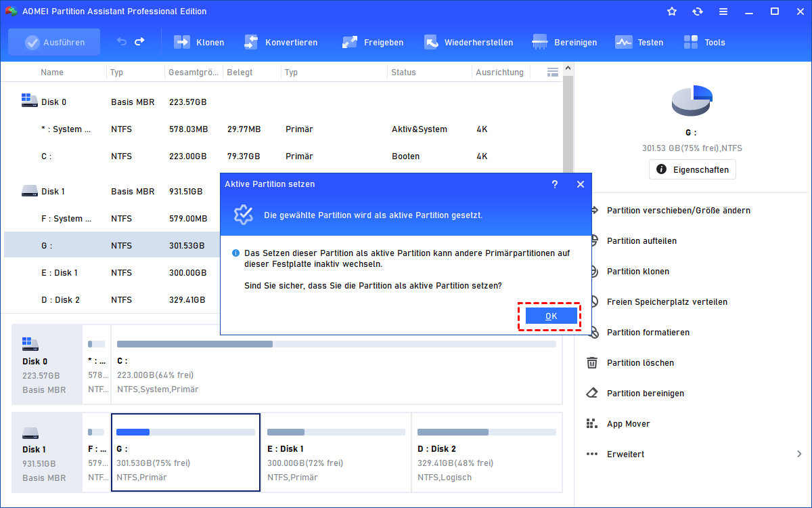Select the E: Disk 1 partition block
812x508 pixels.
coord(336,452)
